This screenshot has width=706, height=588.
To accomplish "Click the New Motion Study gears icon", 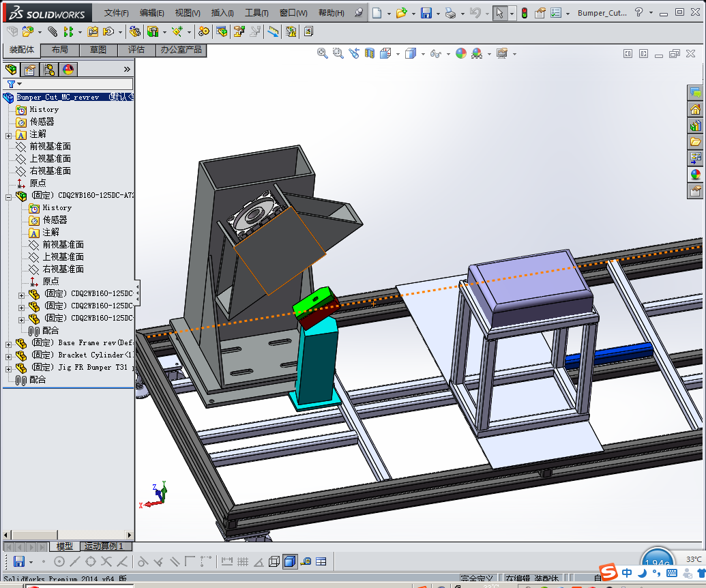I will point(204,31).
